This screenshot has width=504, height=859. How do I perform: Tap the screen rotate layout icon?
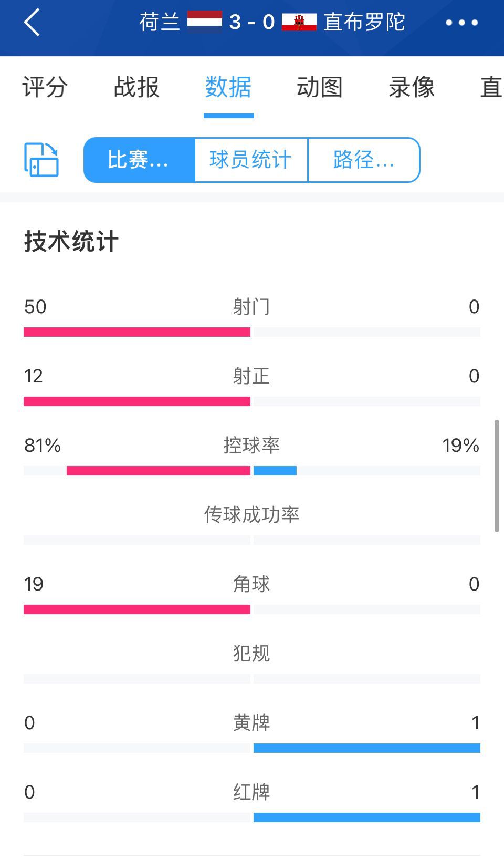coord(41,160)
